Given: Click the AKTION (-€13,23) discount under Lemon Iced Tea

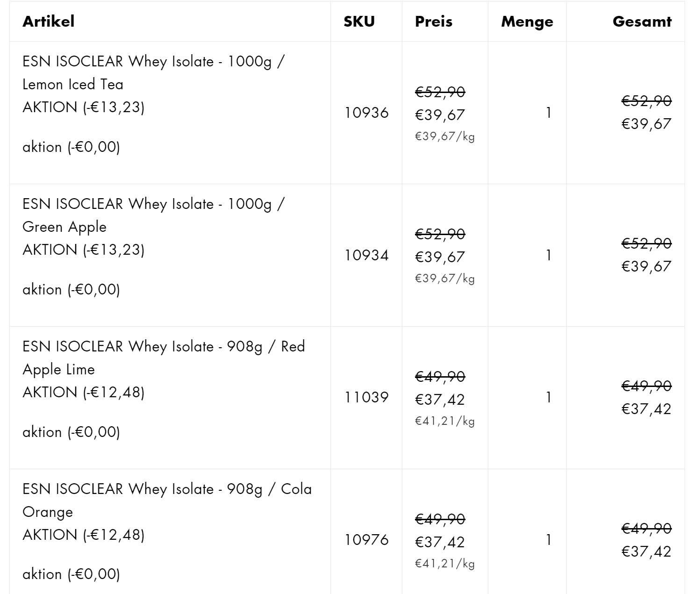Looking at the screenshot, I should pyautogui.click(x=84, y=107).
